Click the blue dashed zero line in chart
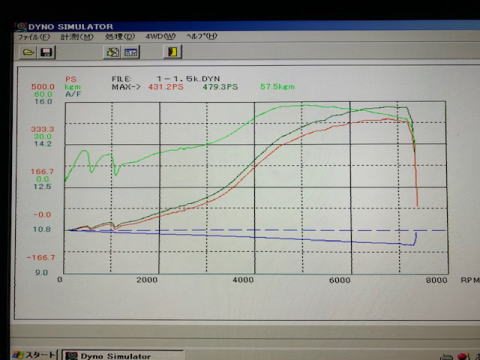 tap(256, 230)
